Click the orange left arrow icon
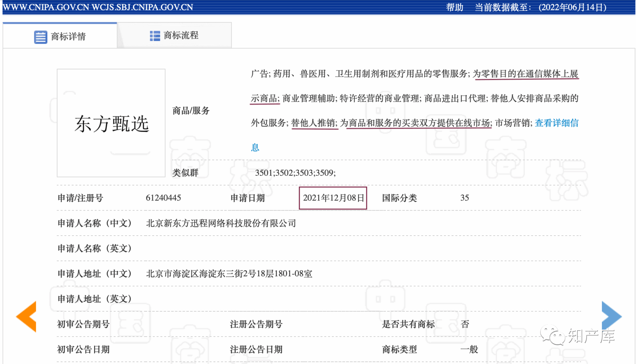Screen dimensions: 636x364 tap(26, 317)
